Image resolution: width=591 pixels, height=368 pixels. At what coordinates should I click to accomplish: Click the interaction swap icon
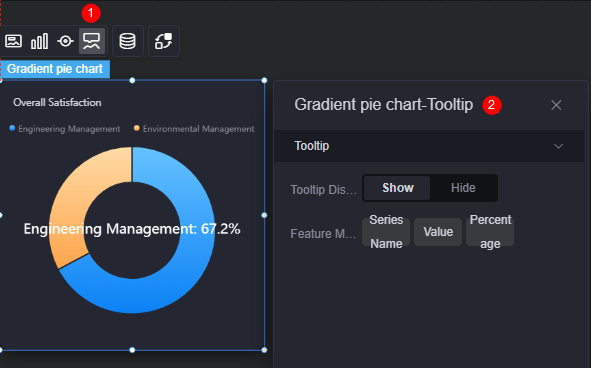click(x=164, y=41)
